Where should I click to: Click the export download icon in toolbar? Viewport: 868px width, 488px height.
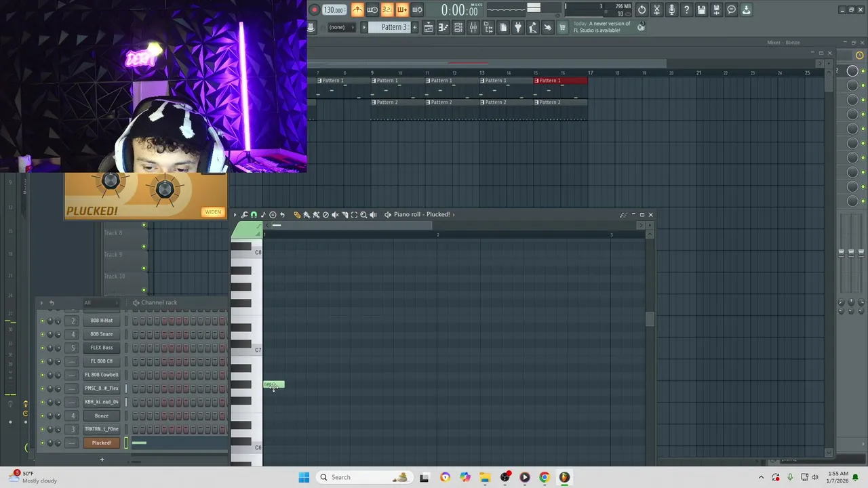[746, 9]
